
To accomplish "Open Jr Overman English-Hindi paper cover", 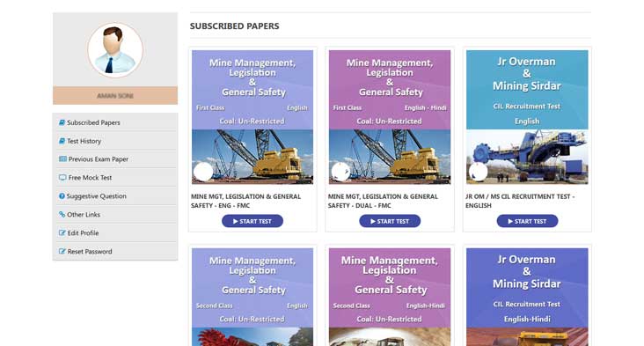I will pos(527,297).
